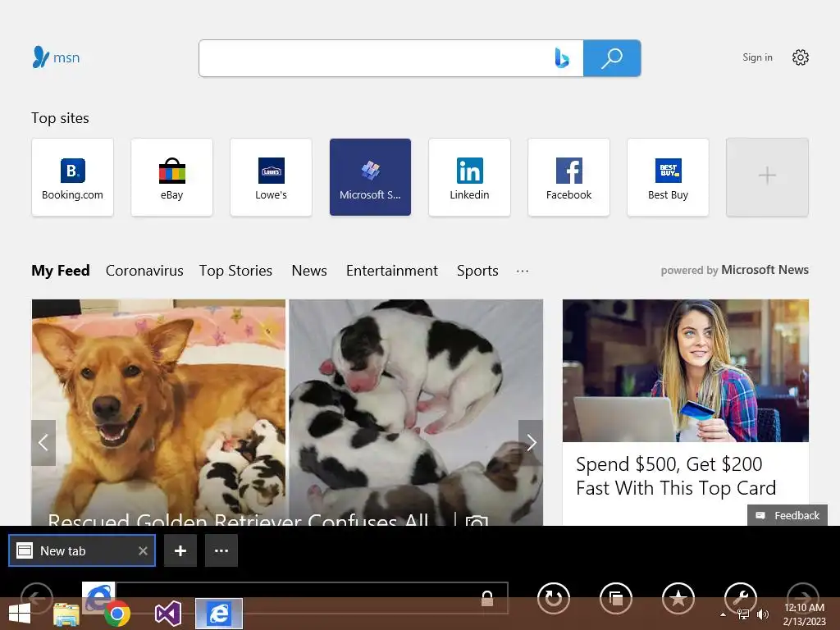Open tab tools three-dots button
The height and width of the screenshot is (630, 840).
coord(221,550)
